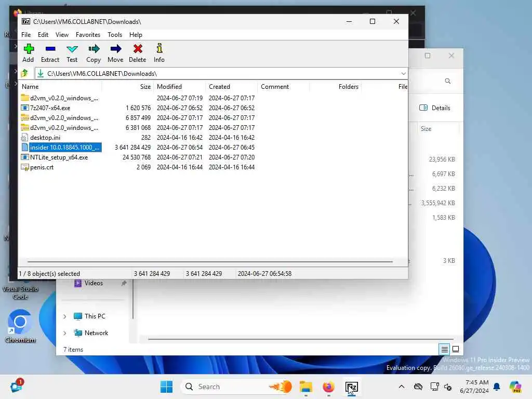Maximize the 7-Zip window
Image resolution: width=532 pixels, height=399 pixels.
click(x=372, y=21)
